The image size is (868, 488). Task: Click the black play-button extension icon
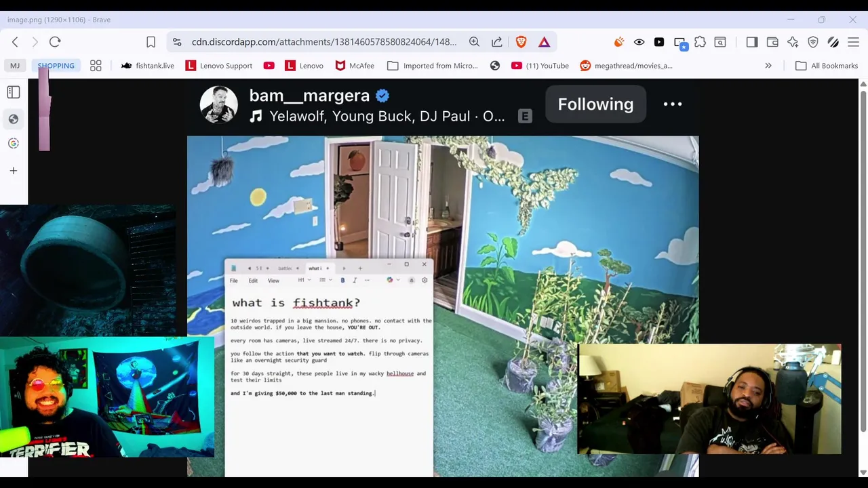coord(659,42)
